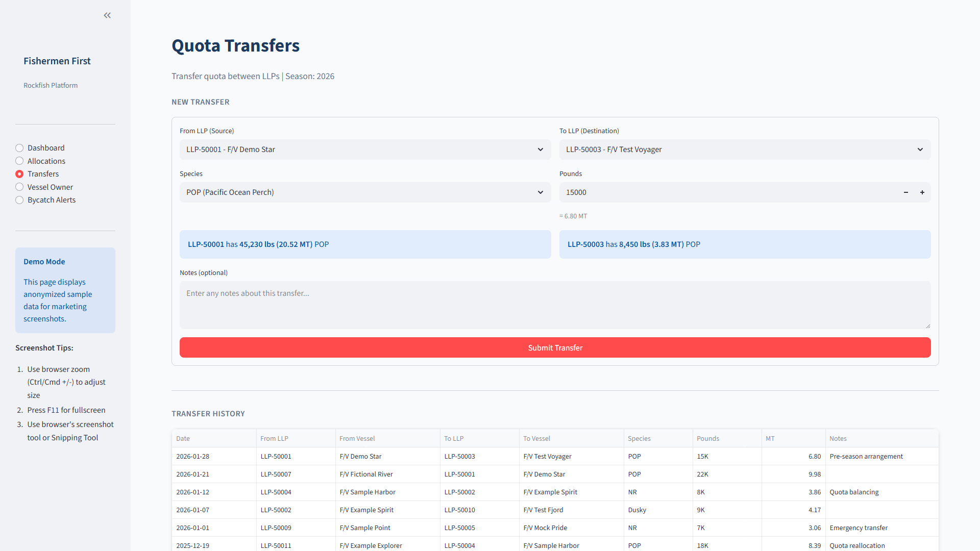
Task: Select the Vessel Owner navigation option
Action: (x=19, y=187)
